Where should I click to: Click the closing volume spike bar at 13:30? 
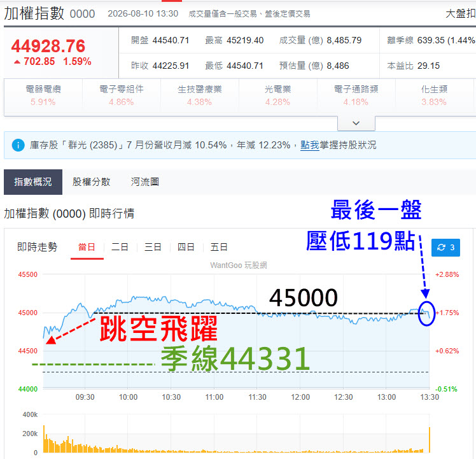click(430, 440)
